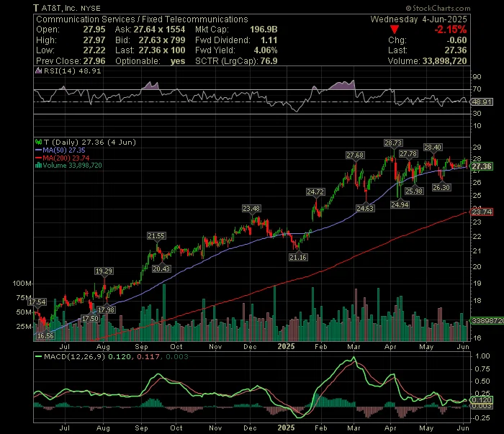The height and width of the screenshot is (434, 504).
Task: Click the 23.48 December high label
Action: [x=251, y=209]
